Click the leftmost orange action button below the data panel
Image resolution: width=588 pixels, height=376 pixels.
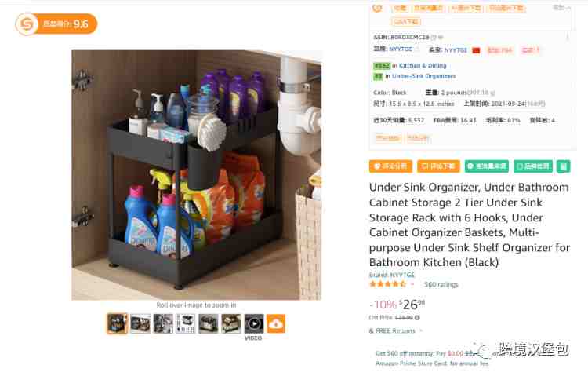(390, 166)
